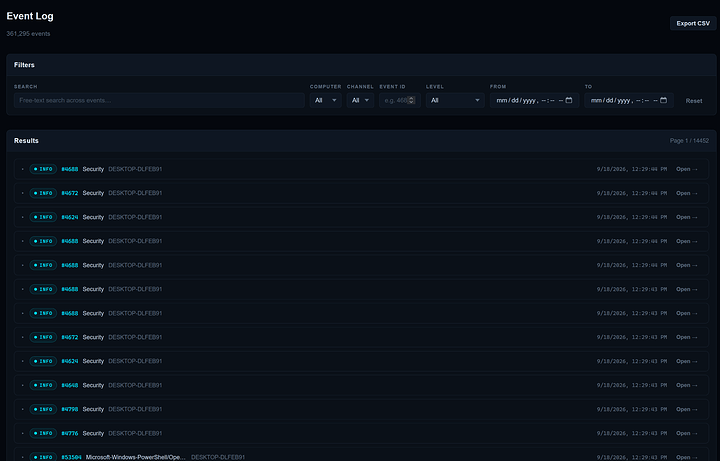
Task: Open the Level filter dropdown
Action: coord(455,100)
